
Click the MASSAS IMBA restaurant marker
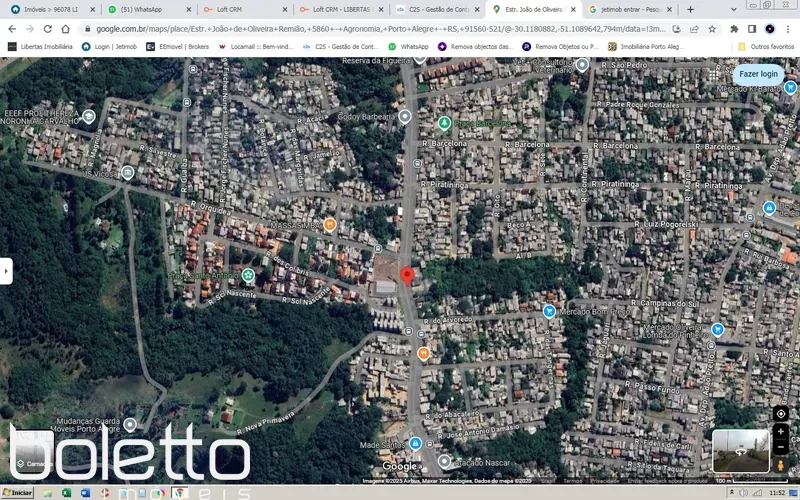click(x=330, y=224)
